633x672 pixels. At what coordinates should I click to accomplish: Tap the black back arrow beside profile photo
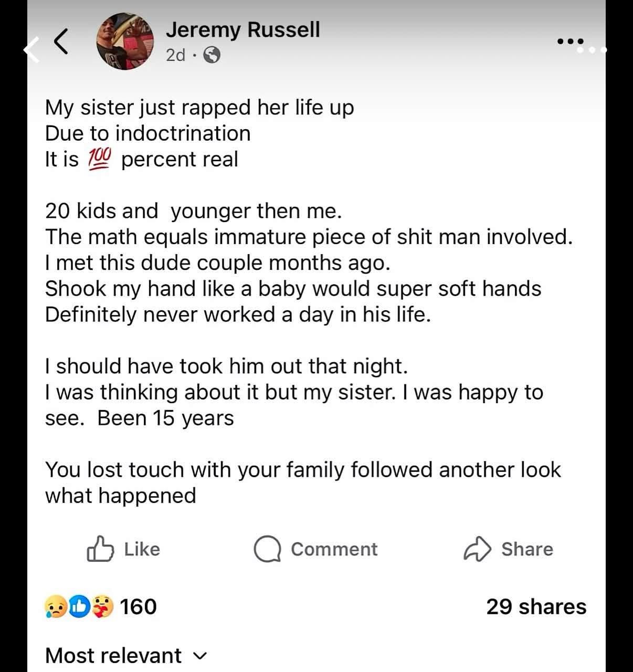pyautogui.click(x=61, y=41)
